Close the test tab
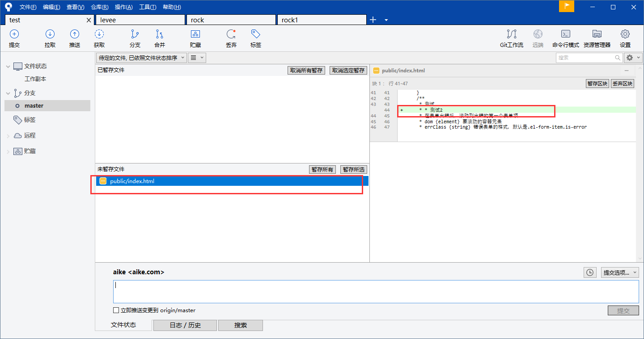 click(x=89, y=20)
